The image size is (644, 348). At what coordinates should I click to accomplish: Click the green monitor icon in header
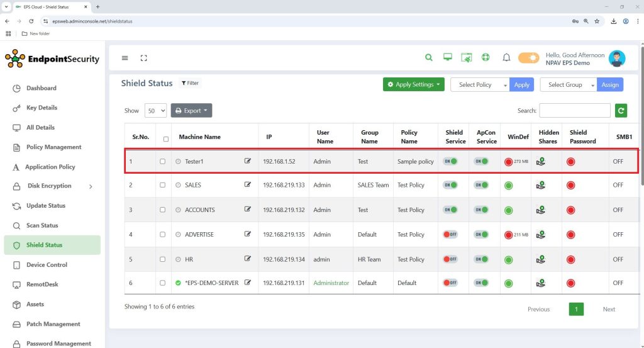click(448, 58)
